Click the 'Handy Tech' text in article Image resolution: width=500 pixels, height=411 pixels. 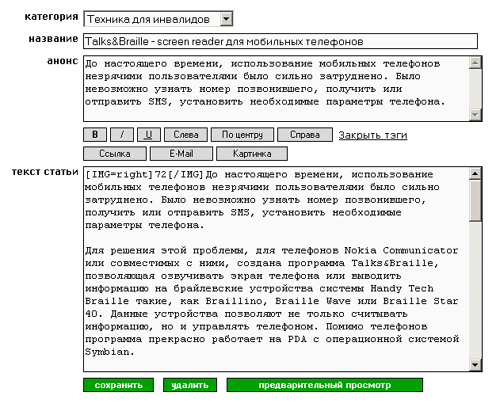pos(402,288)
